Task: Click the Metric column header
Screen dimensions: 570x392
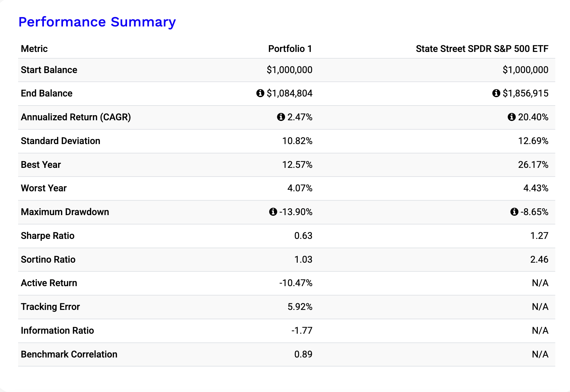Action: point(34,49)
